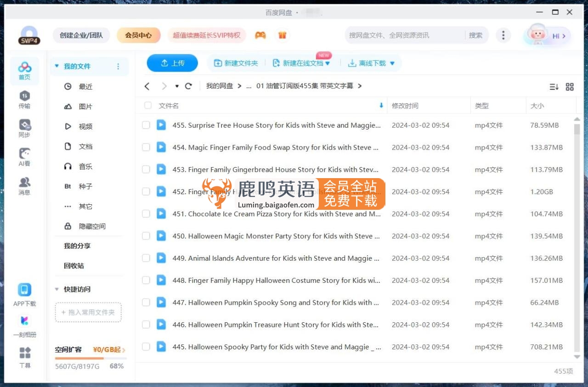Tick checkbox for 454. Magic Finger Family
This screenshot has width=588, height=387.
[x=146, y=147]
